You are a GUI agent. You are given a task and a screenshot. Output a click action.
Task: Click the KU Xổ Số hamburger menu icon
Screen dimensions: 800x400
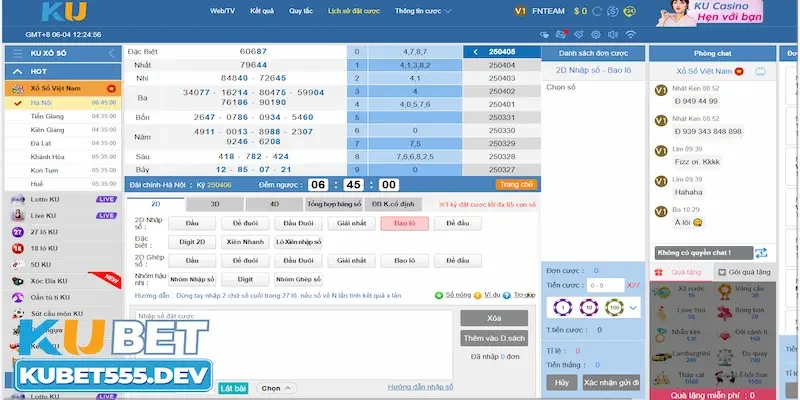[x=18, y=54]
